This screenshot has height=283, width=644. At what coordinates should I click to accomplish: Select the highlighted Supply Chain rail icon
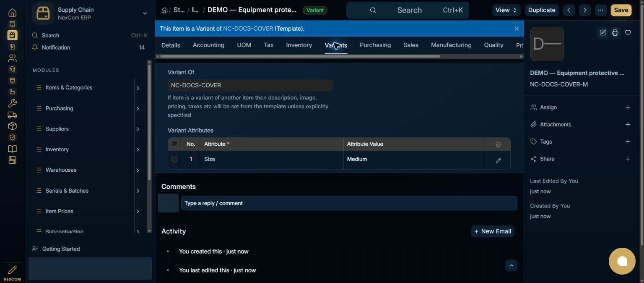(12, 35)
